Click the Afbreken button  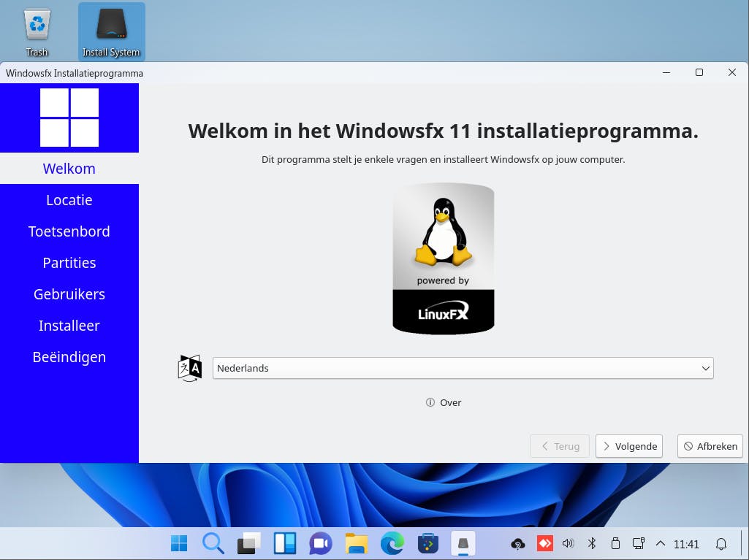710,446
